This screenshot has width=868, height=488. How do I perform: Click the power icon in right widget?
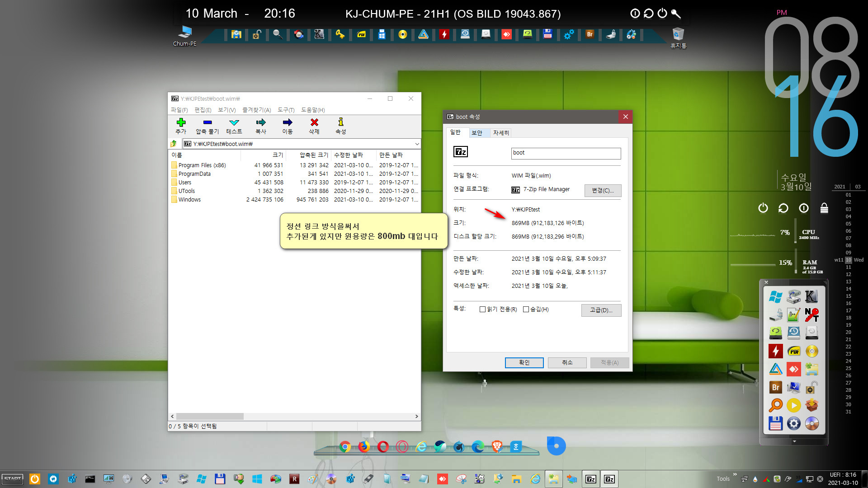click(x=763, y=208)
